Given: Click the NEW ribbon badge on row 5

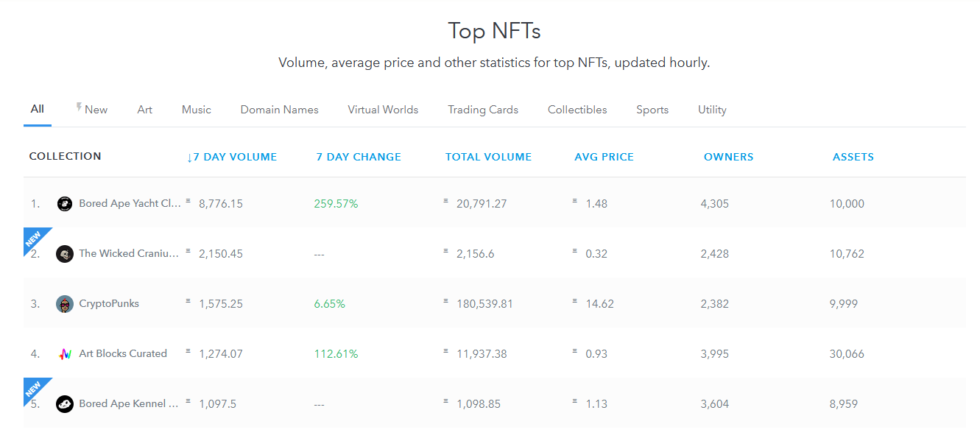Looking at the screenshot, I should point(35,389).
